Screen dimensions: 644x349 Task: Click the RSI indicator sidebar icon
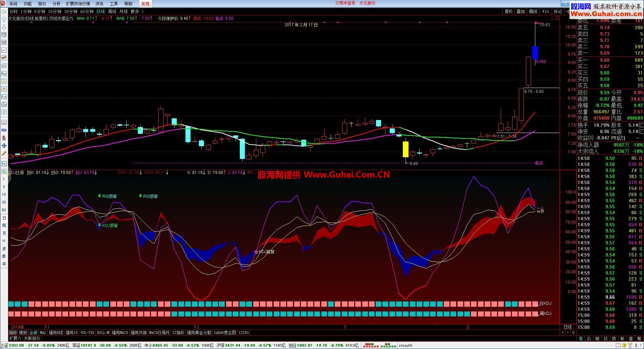point(4,130)
